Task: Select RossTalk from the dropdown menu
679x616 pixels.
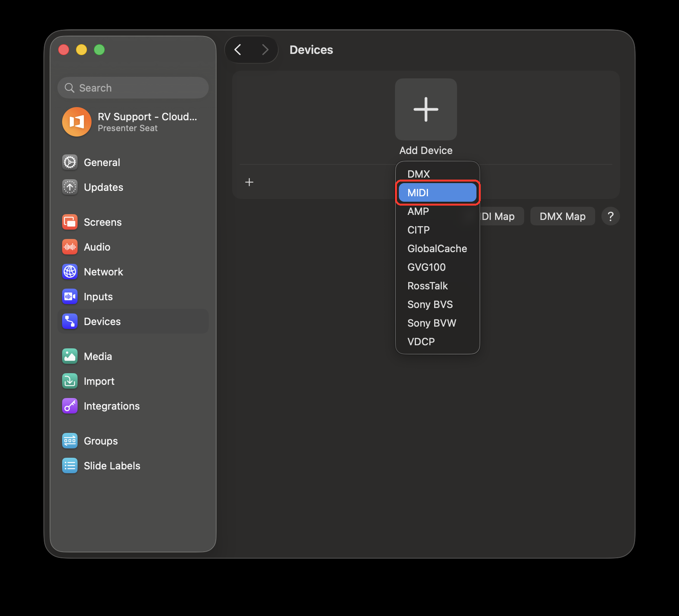Action: (438, 286)
